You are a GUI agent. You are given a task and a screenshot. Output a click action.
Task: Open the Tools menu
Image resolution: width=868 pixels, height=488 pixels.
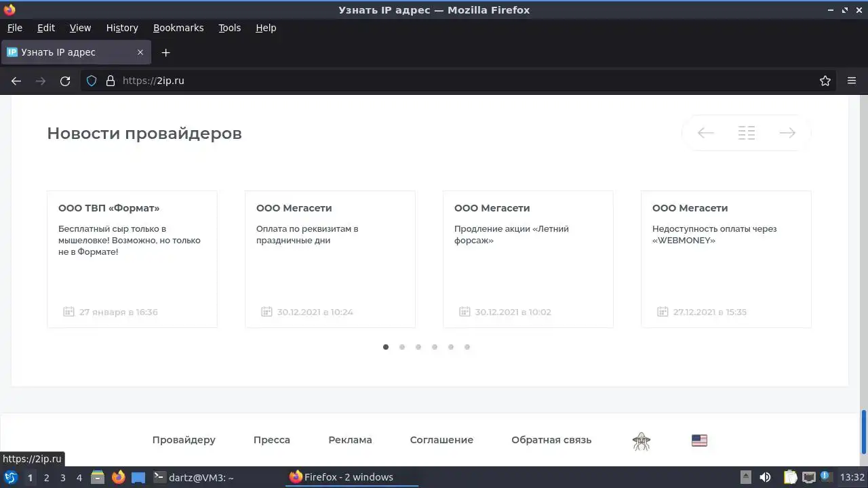pyautogui.click(x=229, y=28)
